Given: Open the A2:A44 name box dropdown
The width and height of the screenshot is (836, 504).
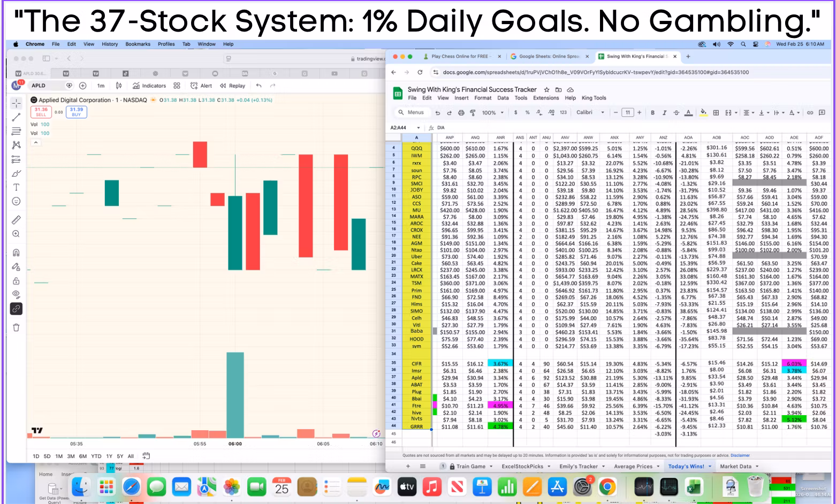Looking at the screenshot, I should (x=418, y=128).
